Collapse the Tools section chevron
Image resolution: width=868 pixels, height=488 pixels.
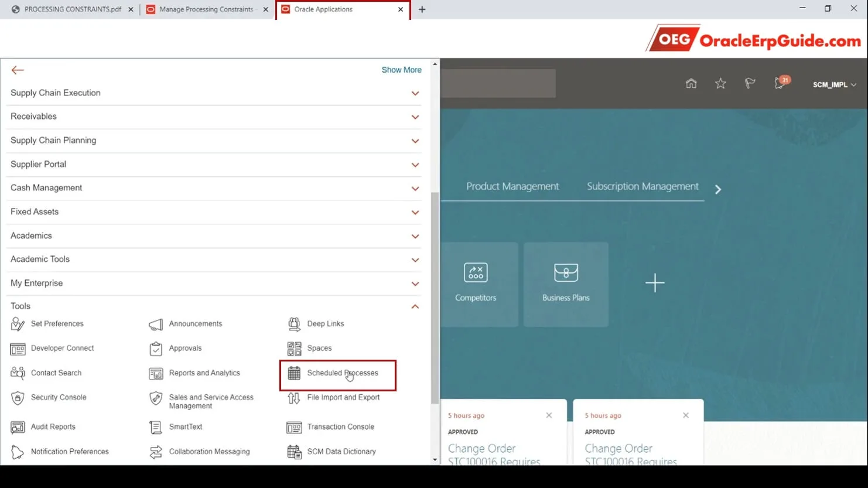coord(415,306)
